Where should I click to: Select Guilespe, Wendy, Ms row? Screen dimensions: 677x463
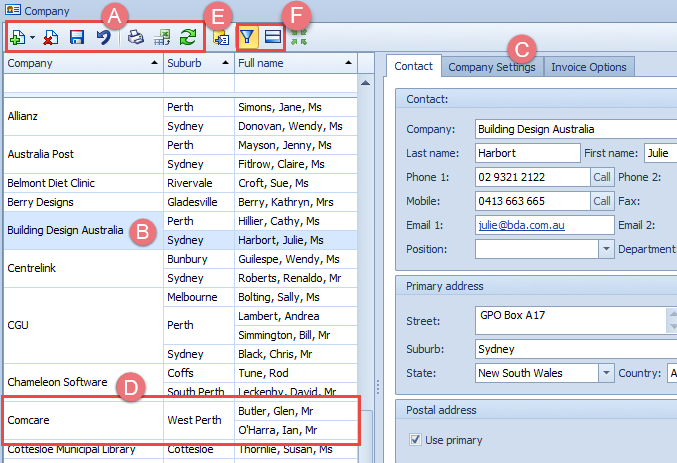[x=296, y=259]
